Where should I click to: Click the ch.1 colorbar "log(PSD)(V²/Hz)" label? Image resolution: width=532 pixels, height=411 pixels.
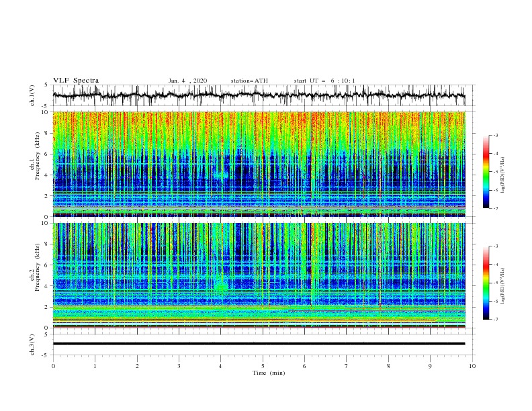(x=504, y=175)
